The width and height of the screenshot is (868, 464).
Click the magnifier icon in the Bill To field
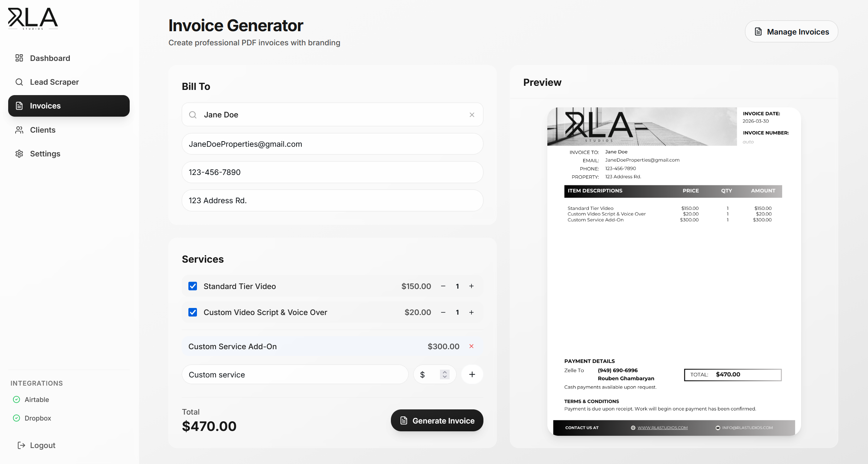[x=193, y=114]
